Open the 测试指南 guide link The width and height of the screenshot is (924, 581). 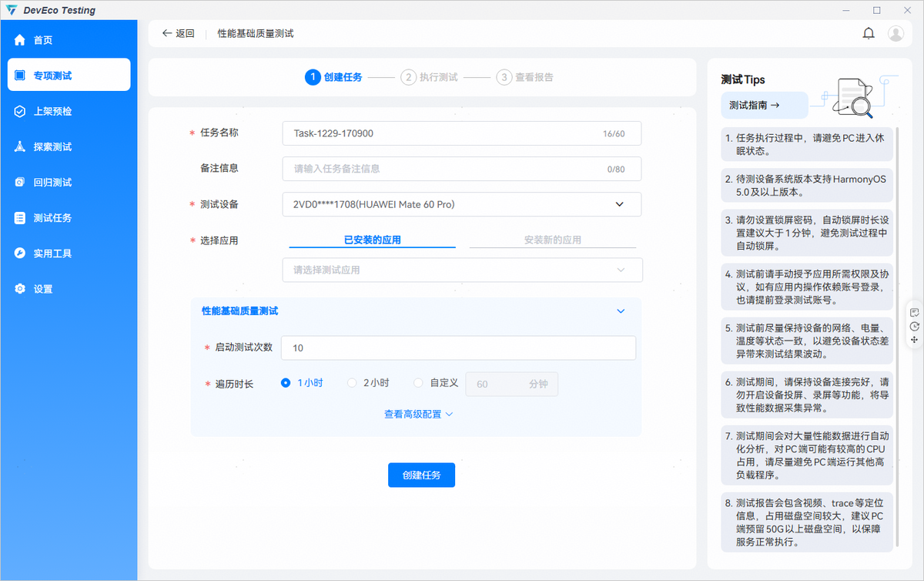point(755,105)
